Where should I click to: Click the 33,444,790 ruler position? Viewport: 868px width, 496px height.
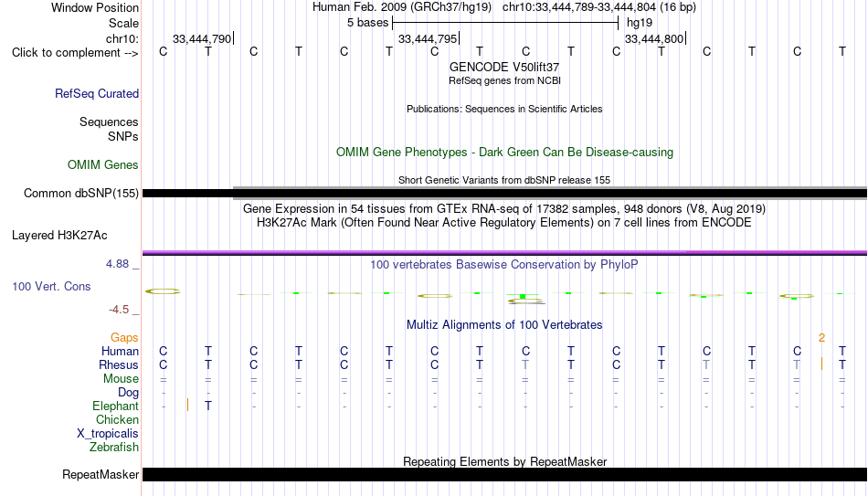[x=202, y=38]
